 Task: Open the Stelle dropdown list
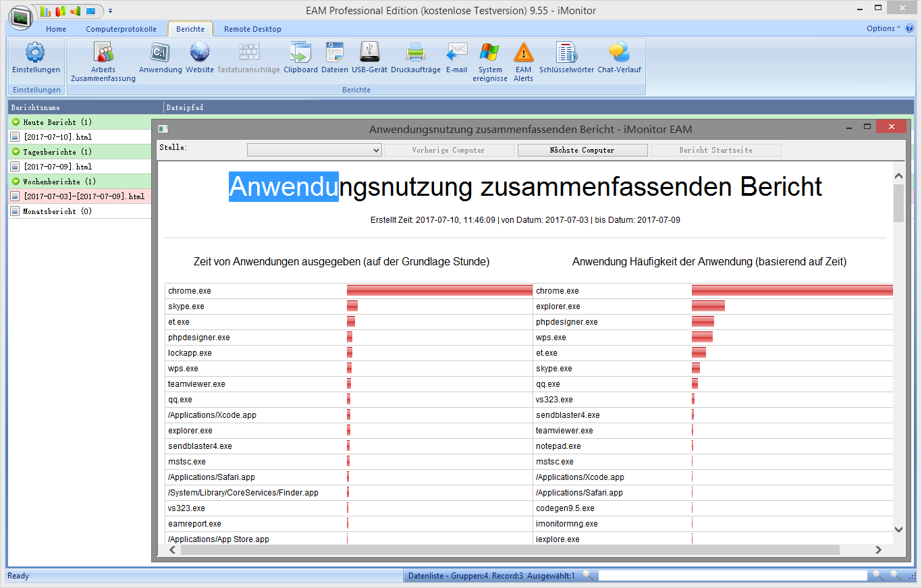click(x=376, y=151)
